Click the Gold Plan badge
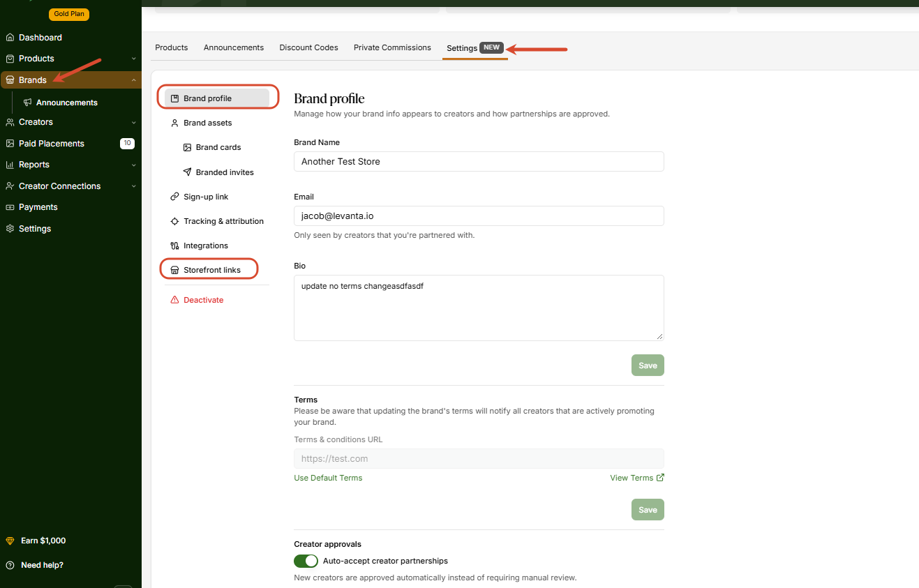This screenshot has width=919, height=588. coord(69,14)
